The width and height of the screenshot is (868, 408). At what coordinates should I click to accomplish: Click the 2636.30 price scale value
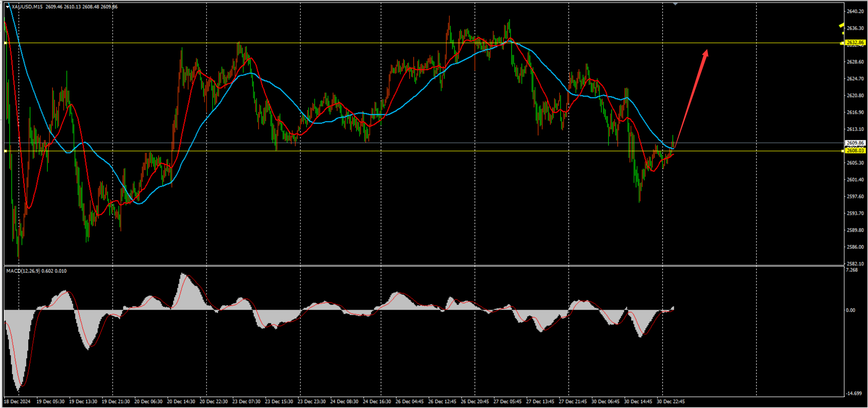pos(855,28)
